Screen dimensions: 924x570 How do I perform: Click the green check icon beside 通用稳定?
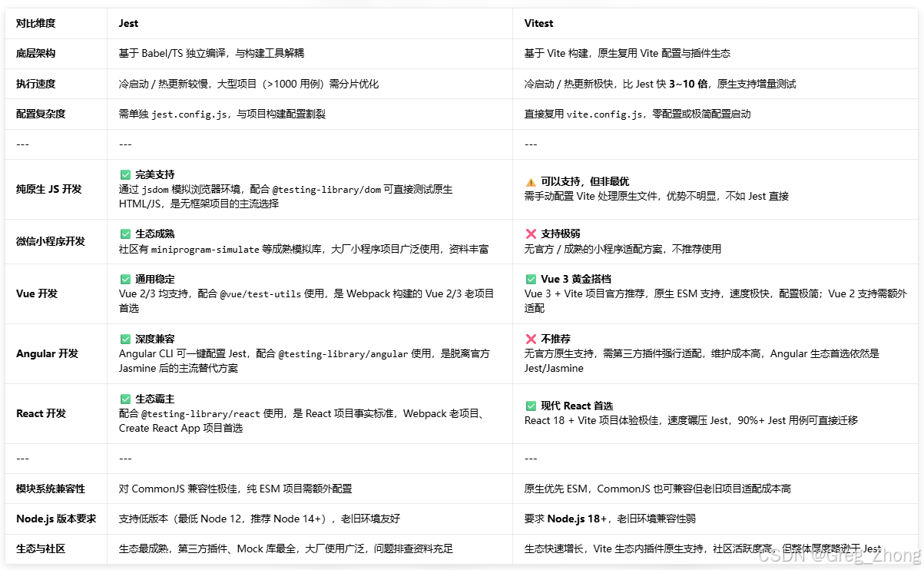pos(125,280)
